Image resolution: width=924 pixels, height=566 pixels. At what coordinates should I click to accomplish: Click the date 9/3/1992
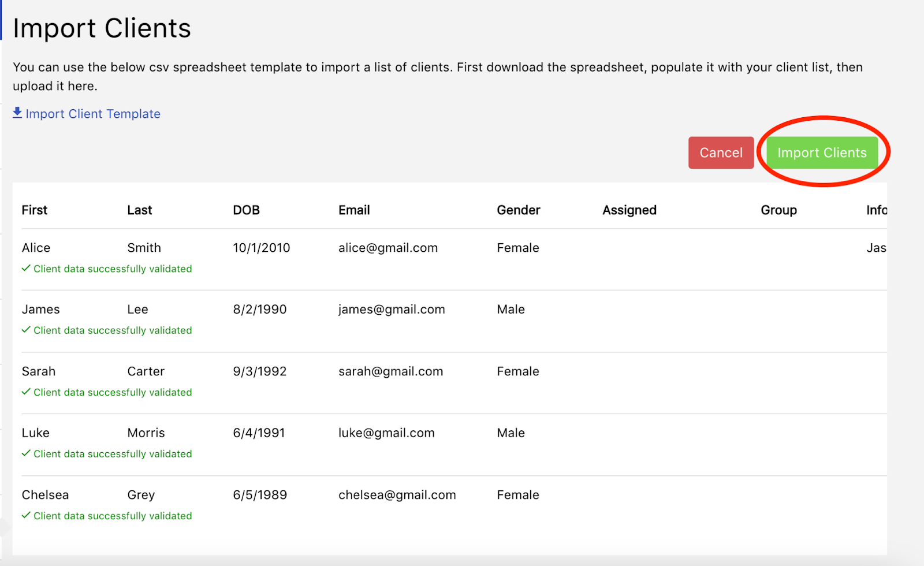(x=259, y=371)
